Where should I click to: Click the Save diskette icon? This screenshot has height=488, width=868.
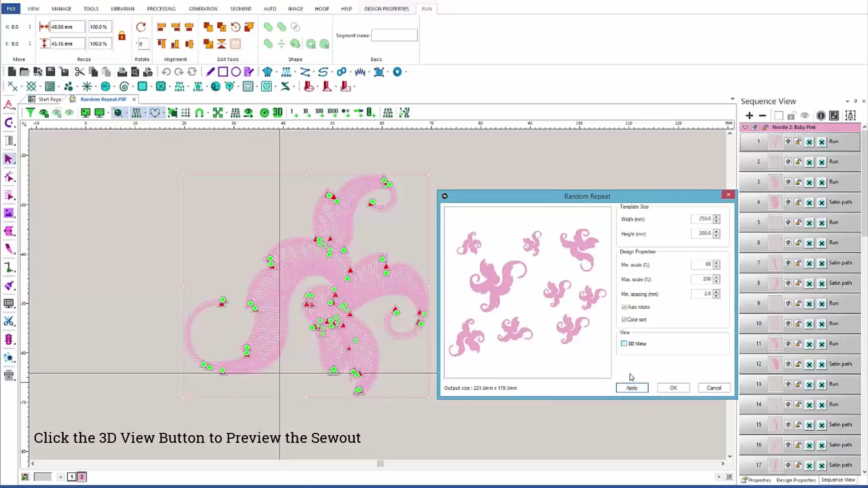click(x=51, y=71)
